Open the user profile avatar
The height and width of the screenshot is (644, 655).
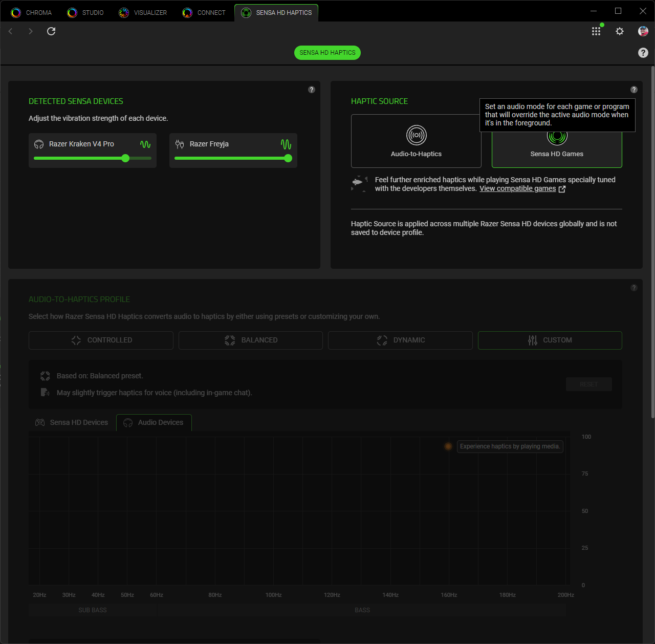[643, 31]
